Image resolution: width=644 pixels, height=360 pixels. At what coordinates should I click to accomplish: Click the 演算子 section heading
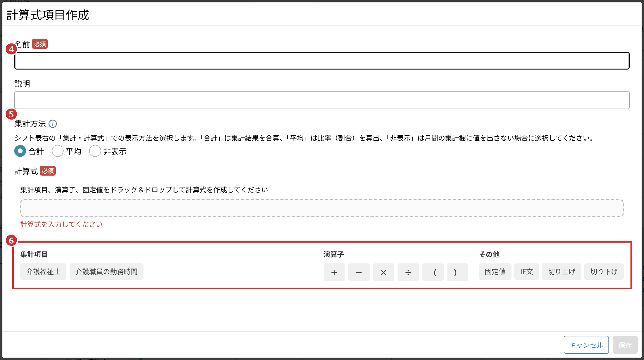[x=334, y=254]
